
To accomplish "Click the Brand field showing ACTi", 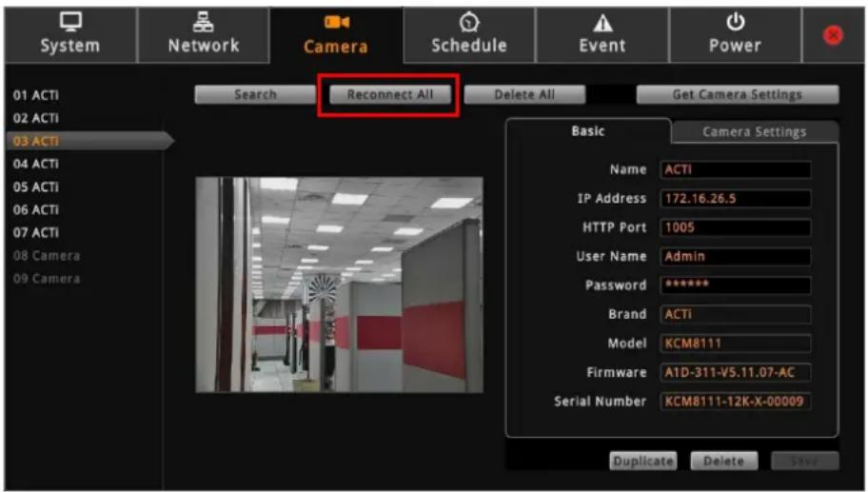I will click(736, 314).
